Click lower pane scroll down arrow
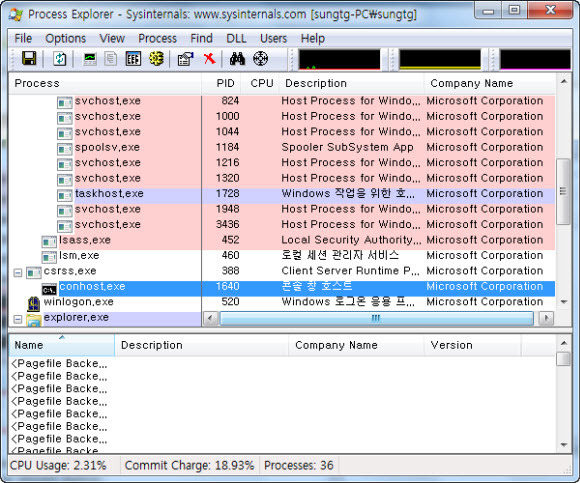The image size is (580, 483). coord(563,445)
